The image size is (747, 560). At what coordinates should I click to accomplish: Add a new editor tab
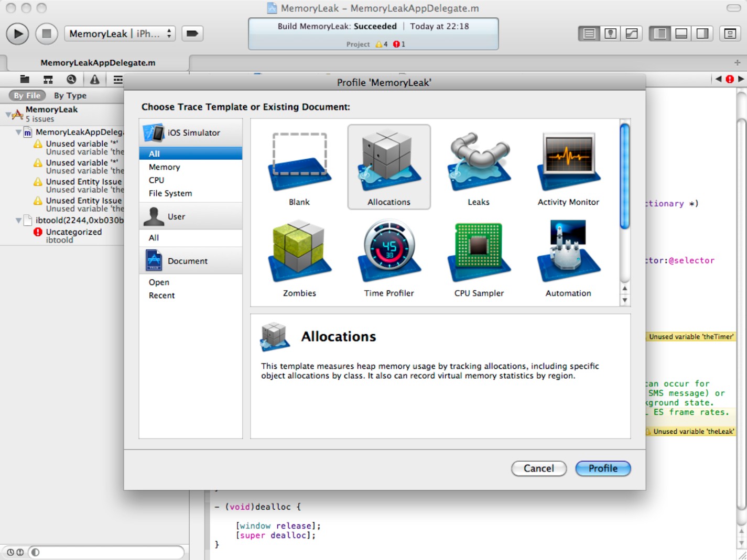737,62
